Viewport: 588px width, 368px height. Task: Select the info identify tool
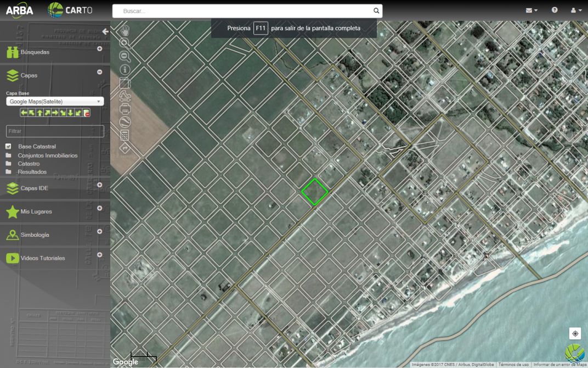click(125, 69)
